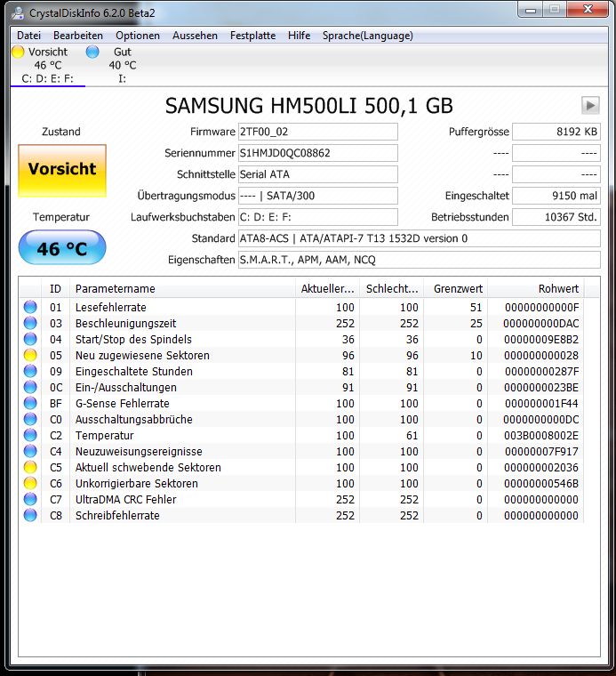
Task: Click raw value 00000007F917
Action: coord(541,451)
